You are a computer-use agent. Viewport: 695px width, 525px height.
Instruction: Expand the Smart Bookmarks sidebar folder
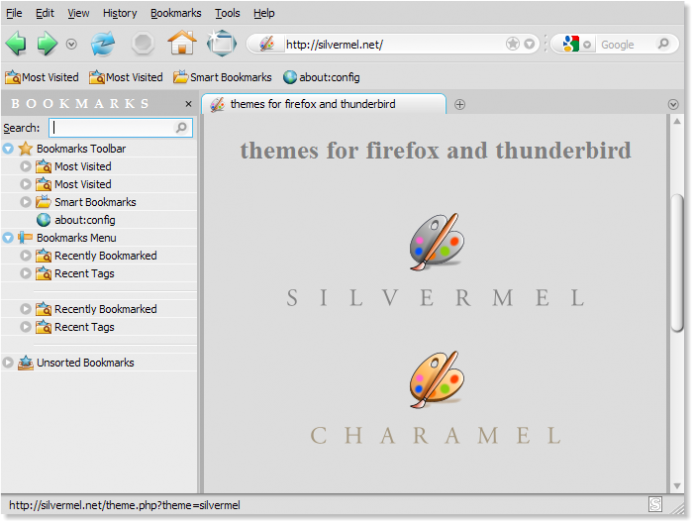26,202
